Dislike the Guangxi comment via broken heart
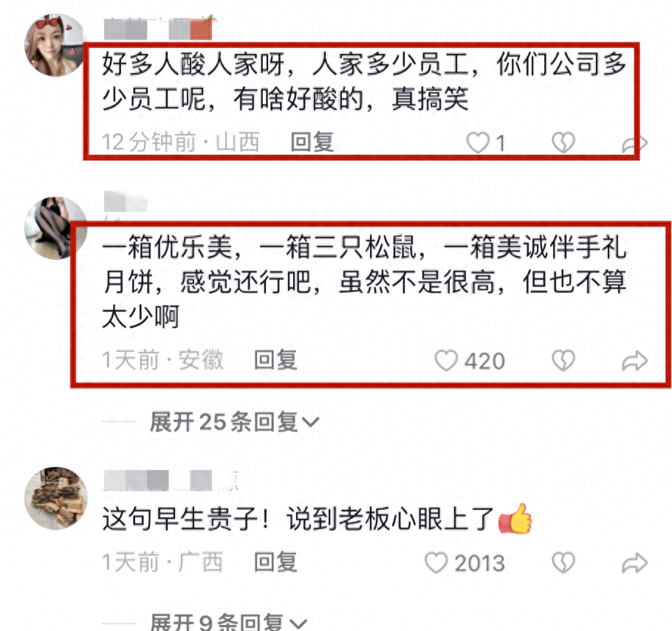Image resolution: width=672 pixels, height=631 pixels. click(563, 562)
